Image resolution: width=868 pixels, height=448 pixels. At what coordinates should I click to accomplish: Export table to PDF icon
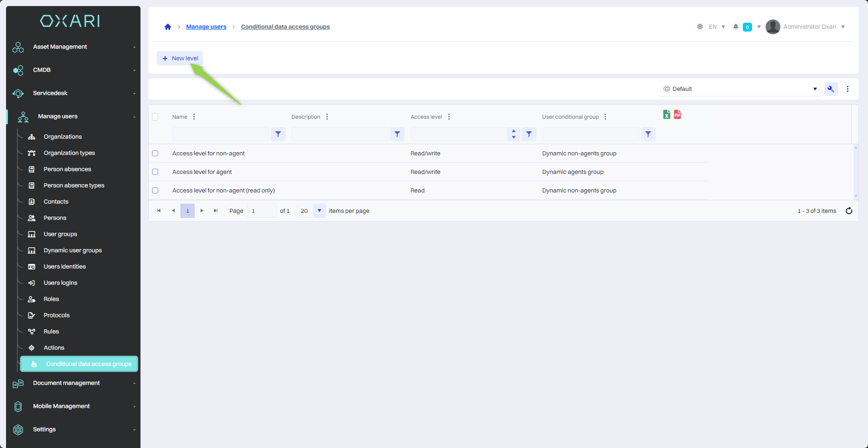677,115
